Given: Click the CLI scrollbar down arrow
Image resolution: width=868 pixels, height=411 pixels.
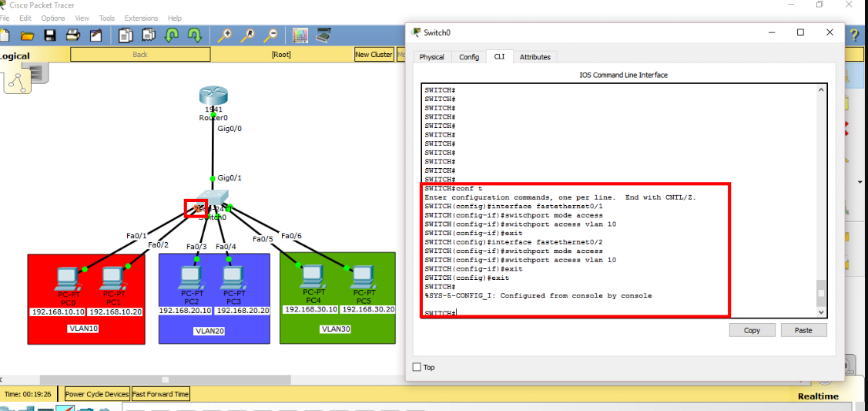Looking at the screenshot, I should tap(821, 312).
